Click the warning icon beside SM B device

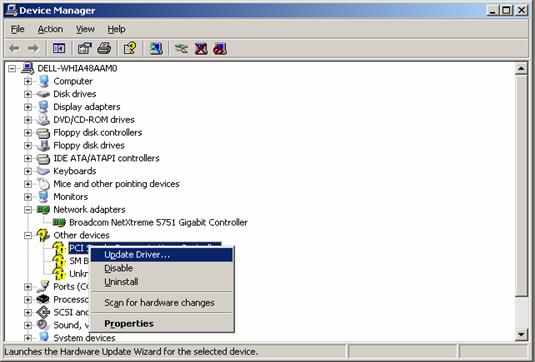point(59,261)
